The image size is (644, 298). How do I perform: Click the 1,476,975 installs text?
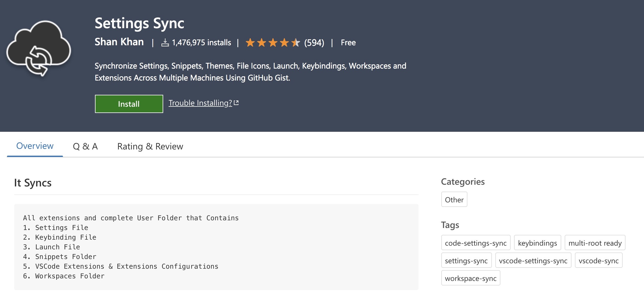pos(201,43)
